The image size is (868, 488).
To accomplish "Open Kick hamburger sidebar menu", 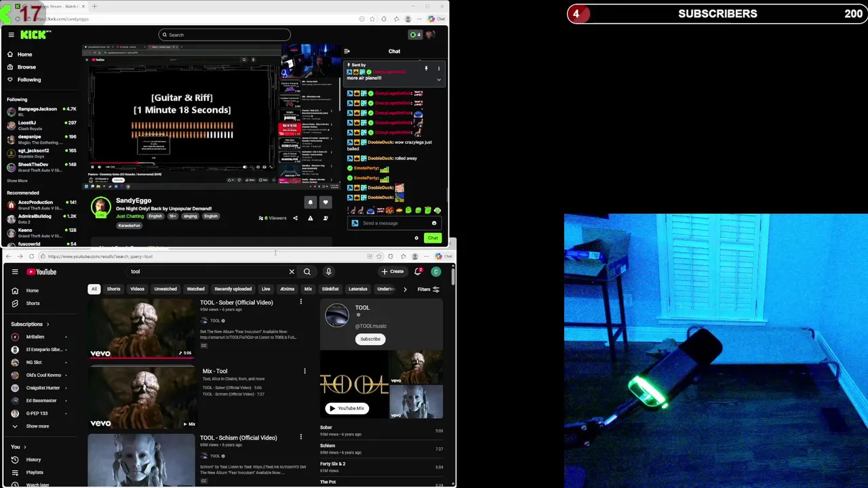I will click(x=11, y=35).
